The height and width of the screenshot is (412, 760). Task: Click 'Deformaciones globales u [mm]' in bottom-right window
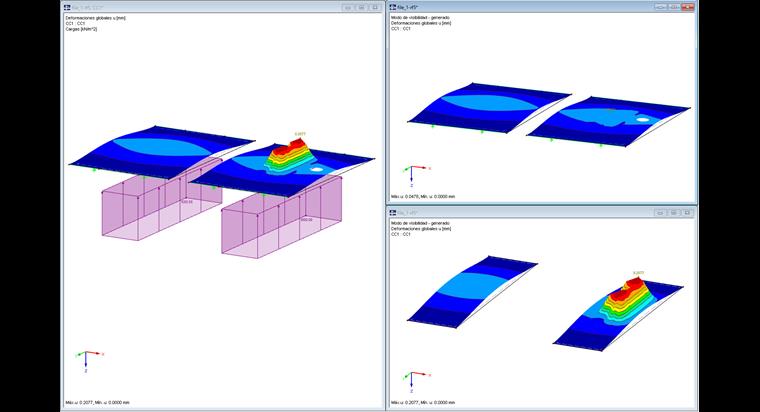pos(421,228)
